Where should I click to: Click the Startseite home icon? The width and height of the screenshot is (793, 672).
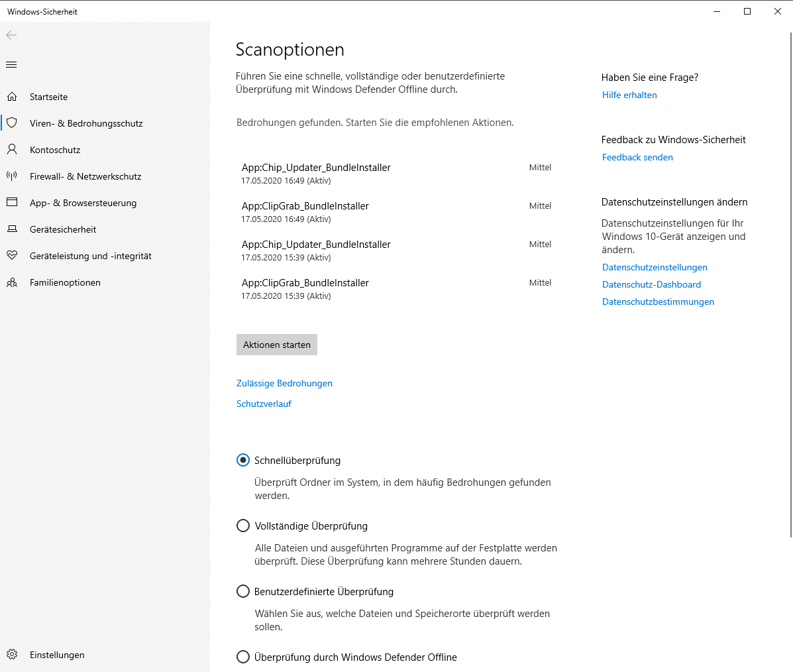tap(12, 96)
